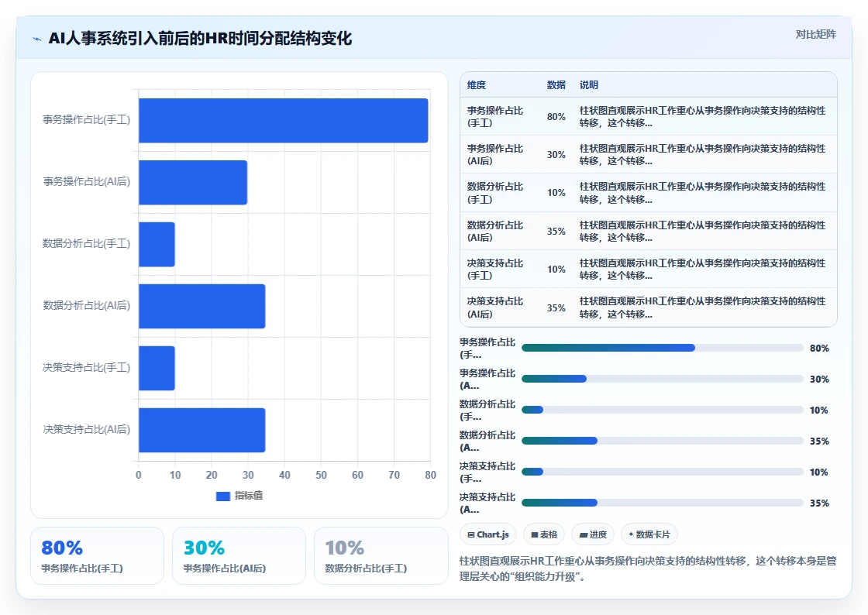Click the 事务操作占比(AI后) bar in the chart
The image size is (868, 615).
point(193,183)
